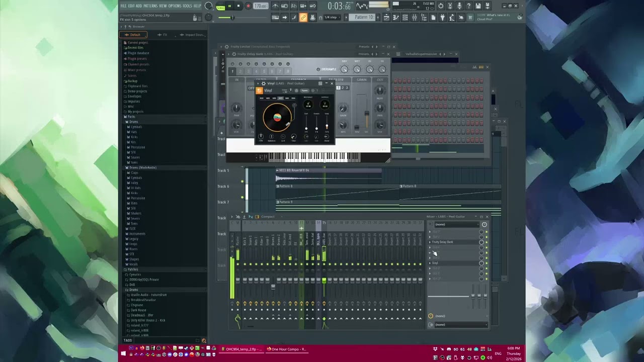Select feedback filter option 2
This screenshot has width=644, height=362.
click(x=343, y=88)
